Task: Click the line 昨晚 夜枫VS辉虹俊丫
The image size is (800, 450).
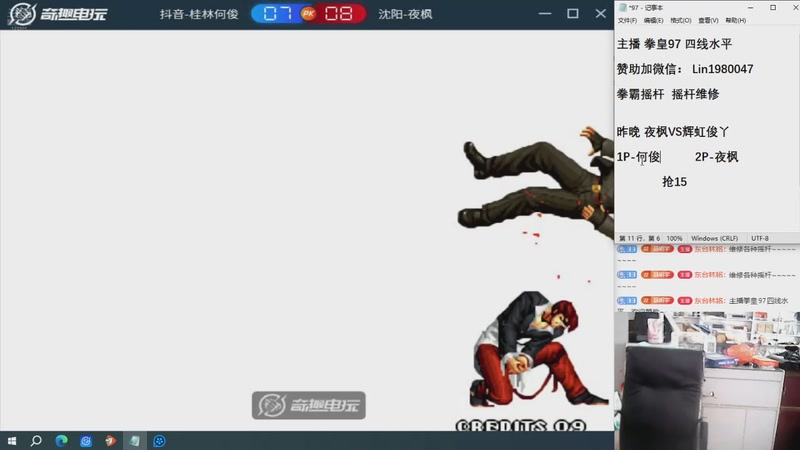Action: point(673,132)
